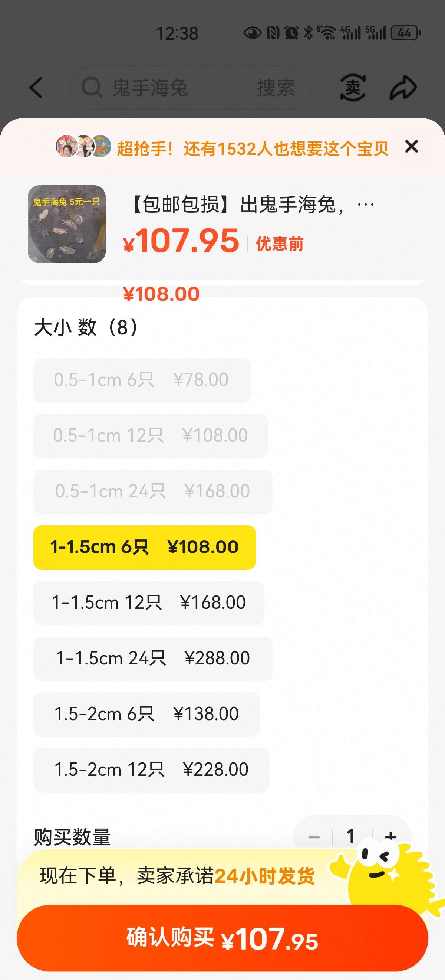
Task: Open the product thumbnail image
Action: point(66,224)
